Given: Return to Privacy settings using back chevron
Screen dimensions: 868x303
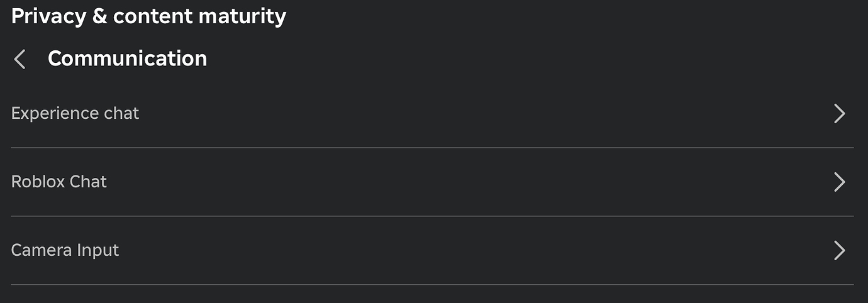Looking at the screenshot, I should pos(20,60).
